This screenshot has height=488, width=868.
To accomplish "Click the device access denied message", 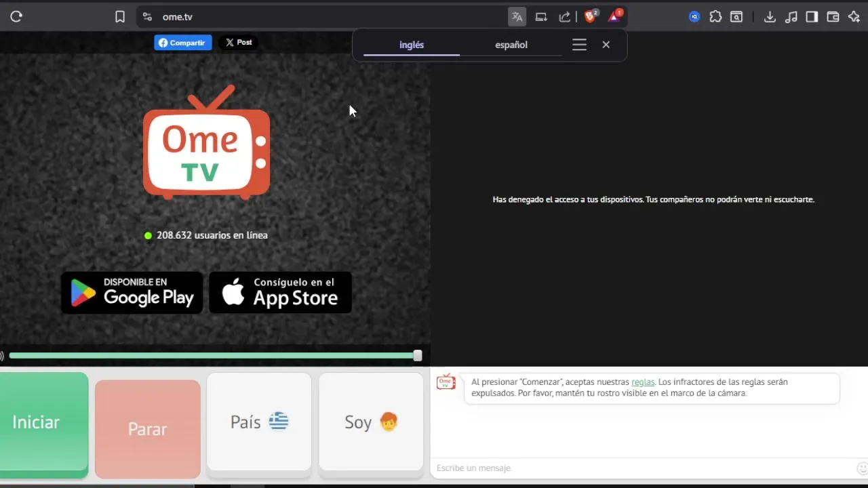I will tap(653, 199).
